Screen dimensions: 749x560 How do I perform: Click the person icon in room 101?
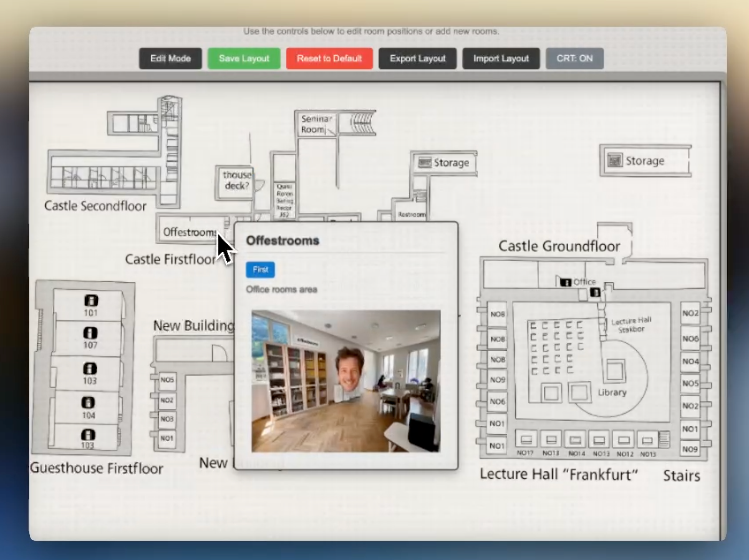(91, 300)
